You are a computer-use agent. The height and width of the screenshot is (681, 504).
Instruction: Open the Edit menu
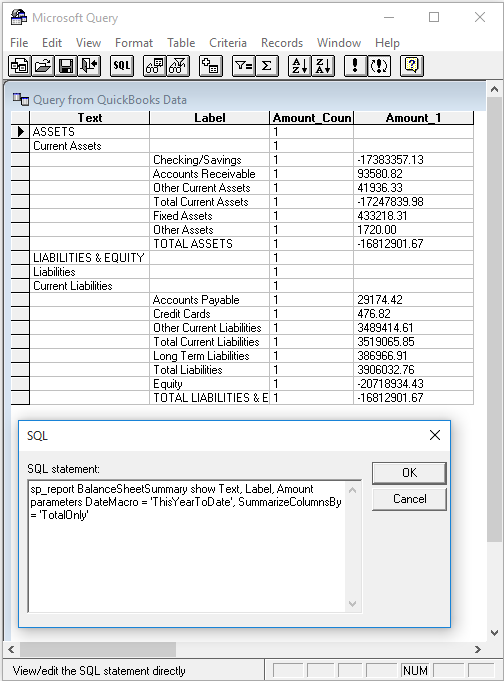52,43
